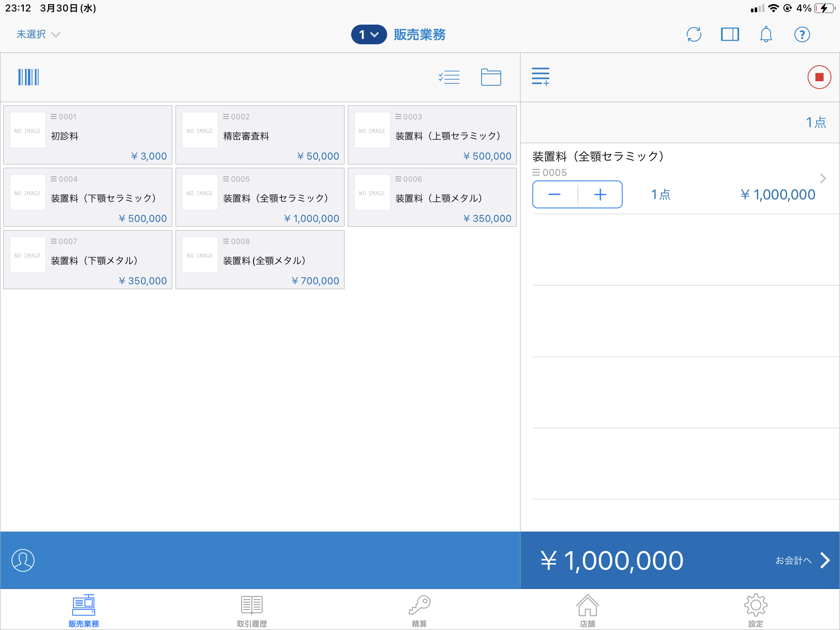Image resolution: width=840 pixels, height=630 pixels.
Task: Open the notifications bell
Action: tap(766, 34)
